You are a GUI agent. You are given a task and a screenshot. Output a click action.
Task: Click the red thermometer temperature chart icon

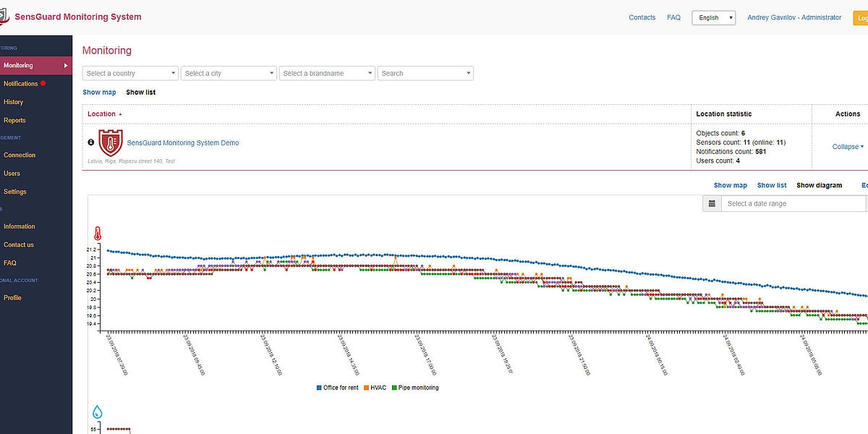(x=98, y=234)
